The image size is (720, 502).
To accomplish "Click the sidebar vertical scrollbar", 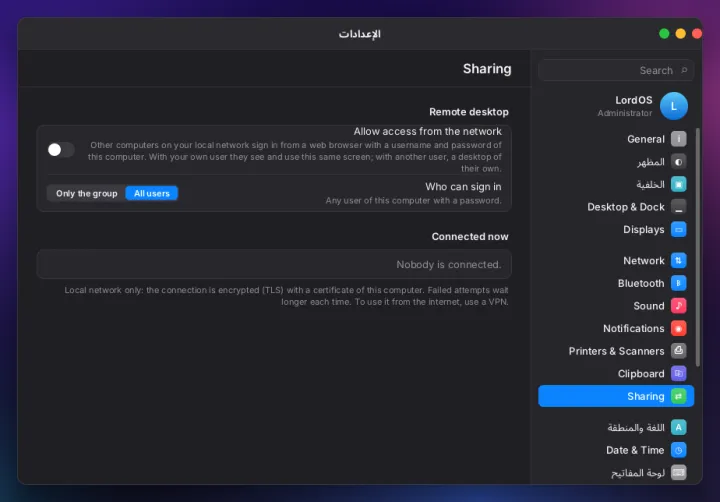I will click(x=698, y=247).
